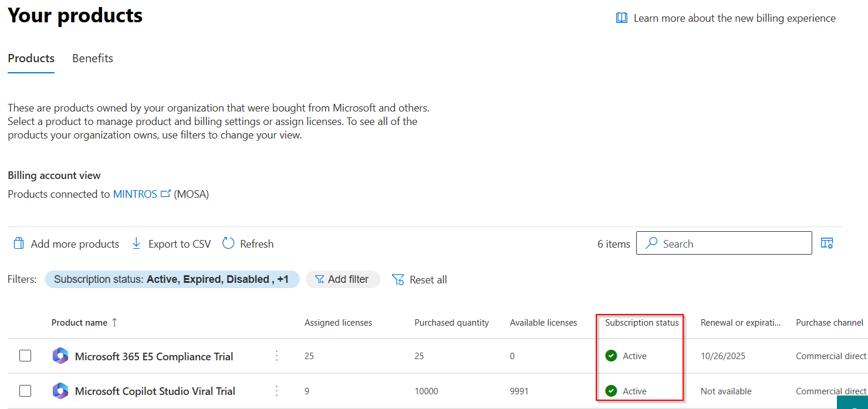Open the column settings icon beside the search box
The height and width of the screenshot is (409, 868).
coord(826,242)
